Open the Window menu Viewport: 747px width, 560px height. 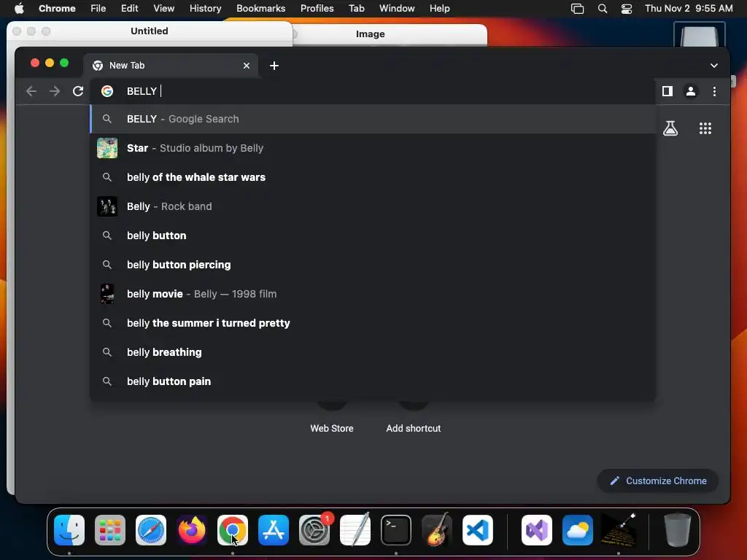(x=397, y=8)
